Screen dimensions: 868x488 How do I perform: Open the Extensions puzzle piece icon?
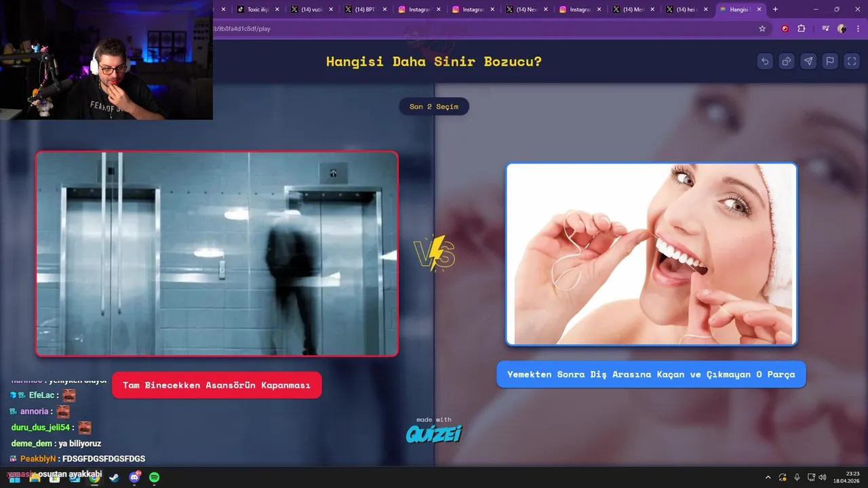[802, 28]
